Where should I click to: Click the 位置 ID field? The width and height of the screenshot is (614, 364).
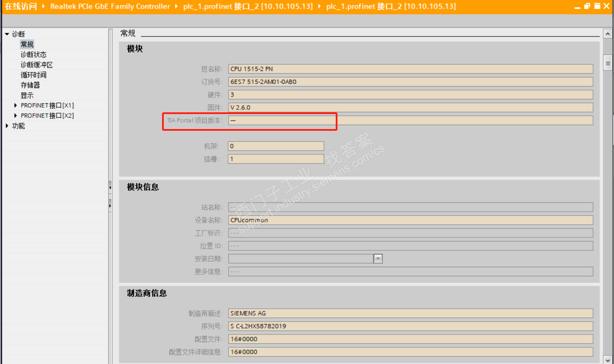[411, 246]
